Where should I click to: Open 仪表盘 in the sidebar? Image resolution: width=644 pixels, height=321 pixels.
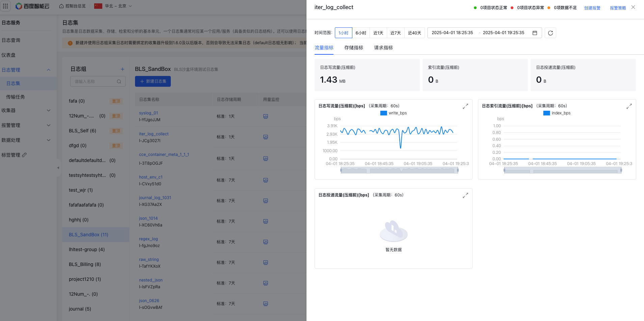point(9,55)
